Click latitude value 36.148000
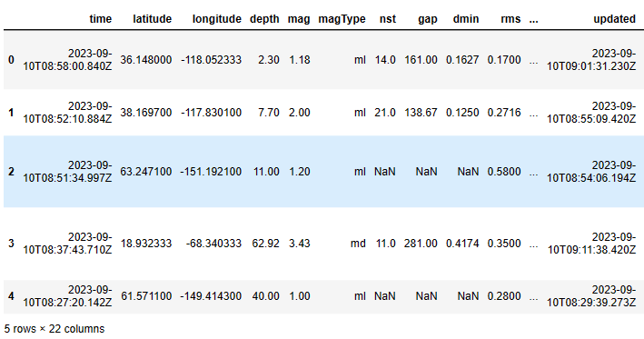This screenshot has width=644, height=339. pyautogui.click(x=146, y=60)
